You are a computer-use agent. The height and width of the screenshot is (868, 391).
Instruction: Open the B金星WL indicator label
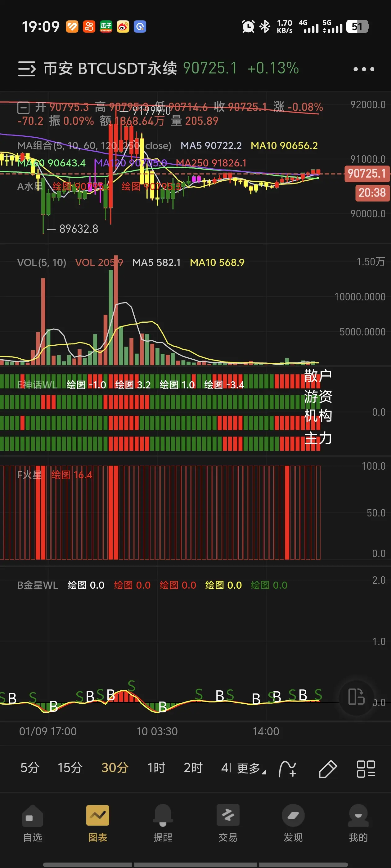click(x=38, y=585)
